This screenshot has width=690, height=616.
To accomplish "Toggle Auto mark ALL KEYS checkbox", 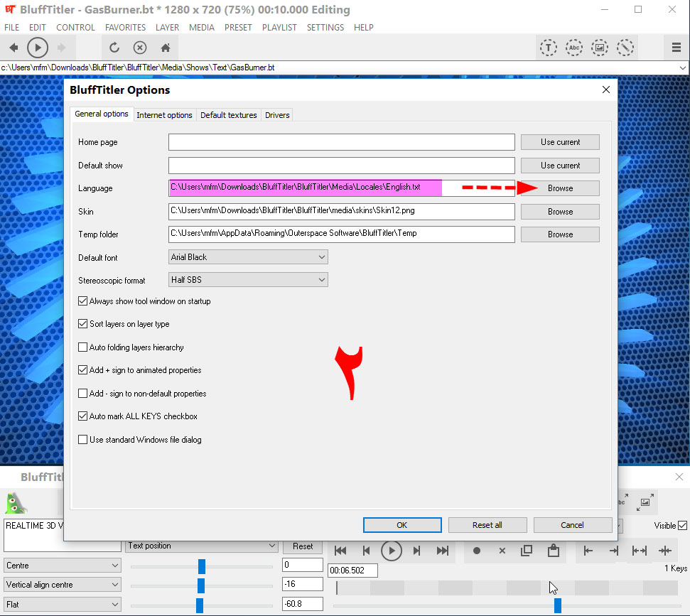I will click(82, 416).
